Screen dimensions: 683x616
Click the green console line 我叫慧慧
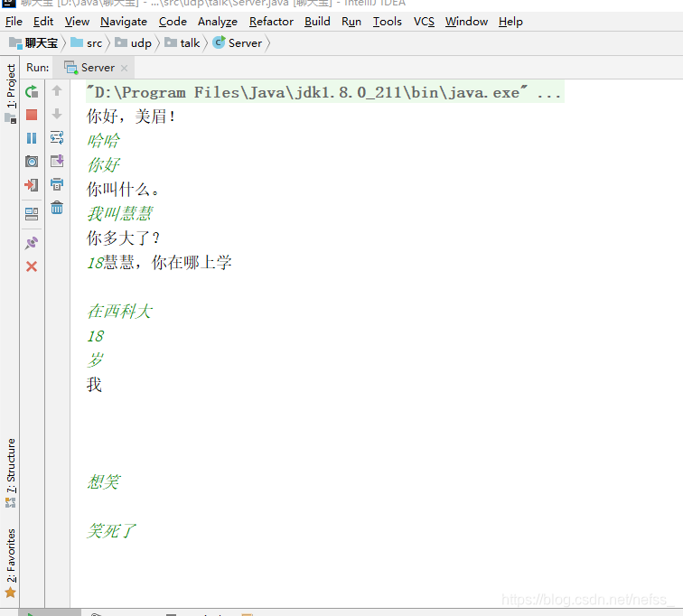point(120,214)
